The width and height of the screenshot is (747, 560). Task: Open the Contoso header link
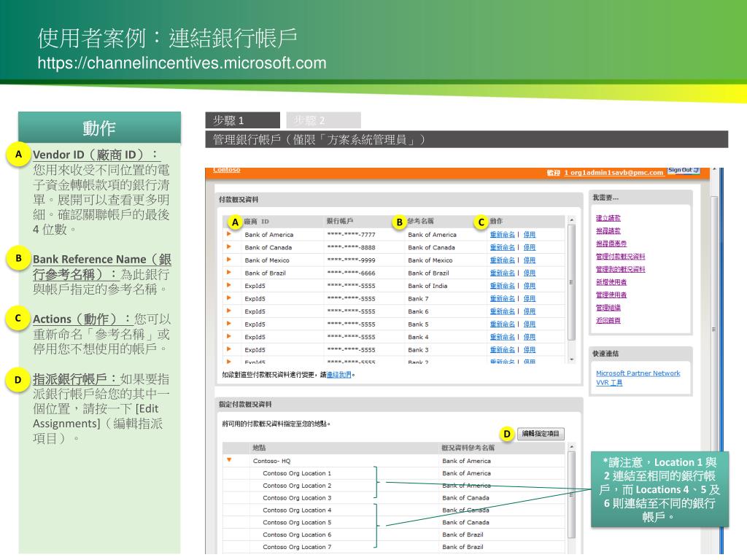tap(226, 170)
